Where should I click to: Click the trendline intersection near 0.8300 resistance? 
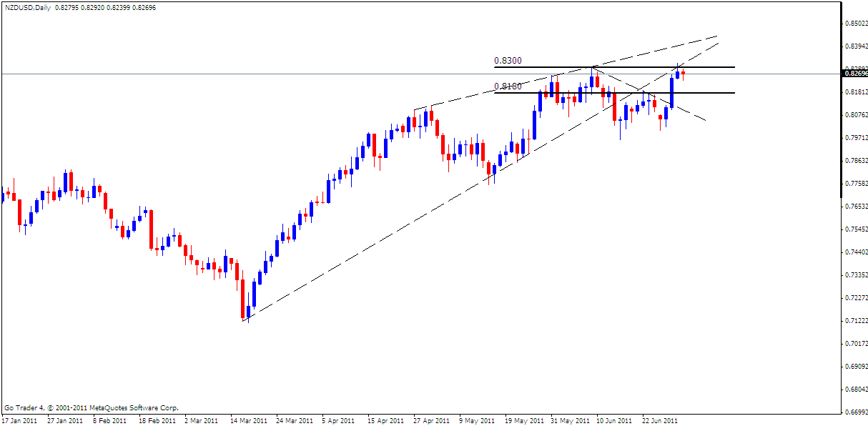[593, 66]
